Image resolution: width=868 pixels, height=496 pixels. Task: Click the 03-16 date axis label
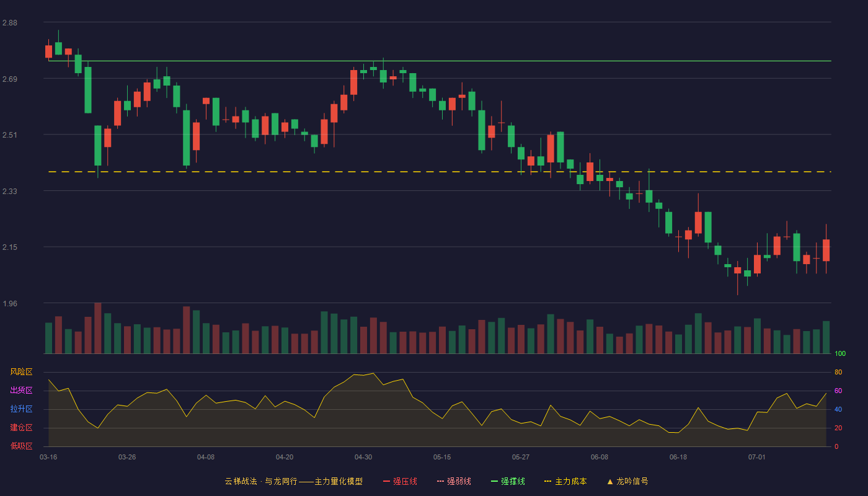48,457
